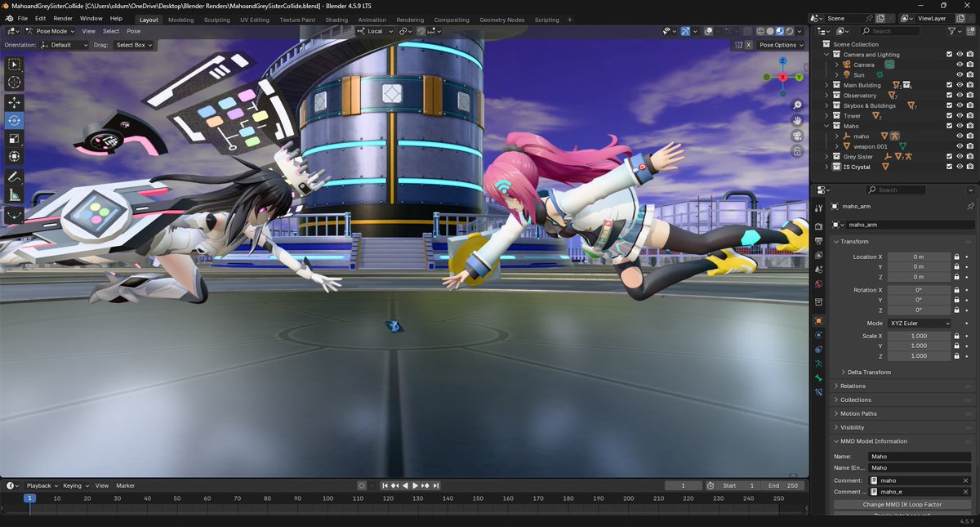Viewport: 980px width, 527px height.
Task: Open the Tool properties tab
Action: (818, 209)
